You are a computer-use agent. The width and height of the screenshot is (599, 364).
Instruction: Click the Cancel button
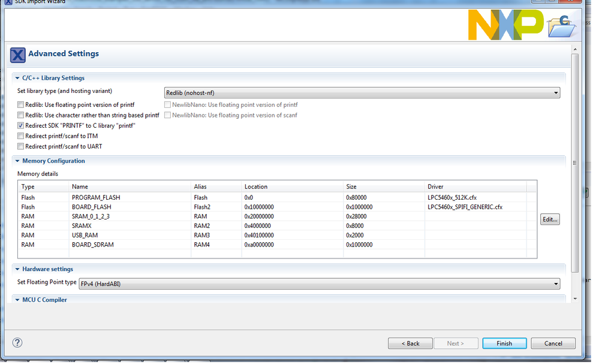point(553,344)
